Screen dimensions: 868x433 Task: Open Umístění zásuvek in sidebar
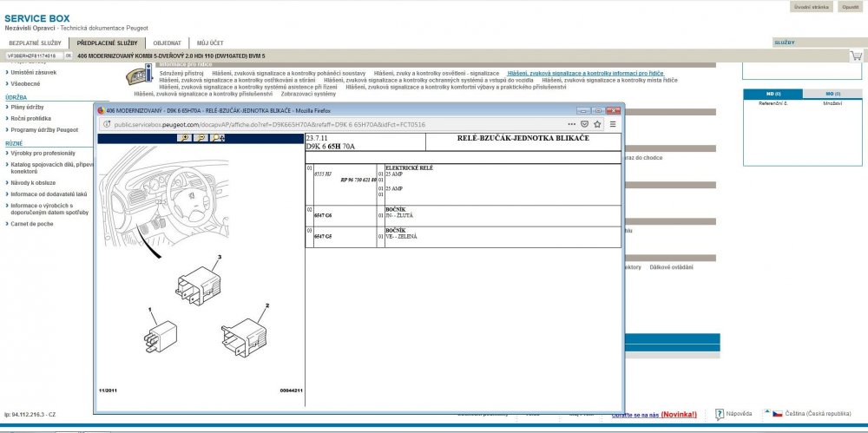[x=34, y=73]
